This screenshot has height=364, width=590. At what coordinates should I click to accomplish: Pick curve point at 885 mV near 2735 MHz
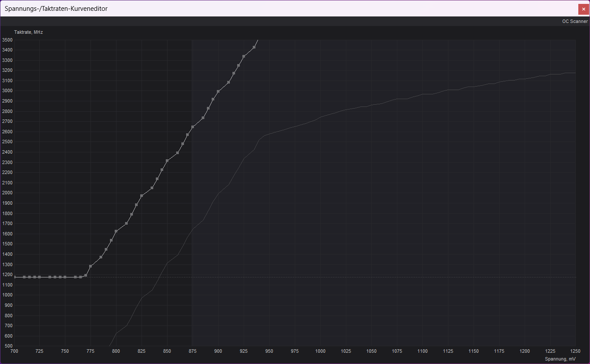(x=203, y=118)
